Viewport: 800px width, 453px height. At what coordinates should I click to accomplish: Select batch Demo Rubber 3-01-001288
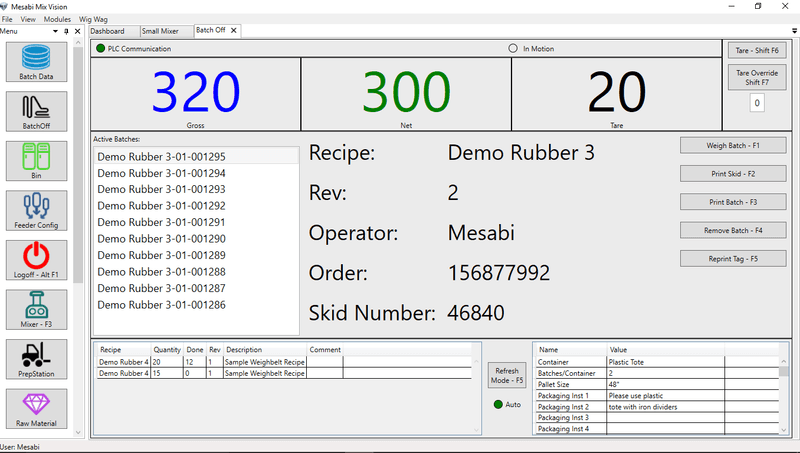(196, 272)
